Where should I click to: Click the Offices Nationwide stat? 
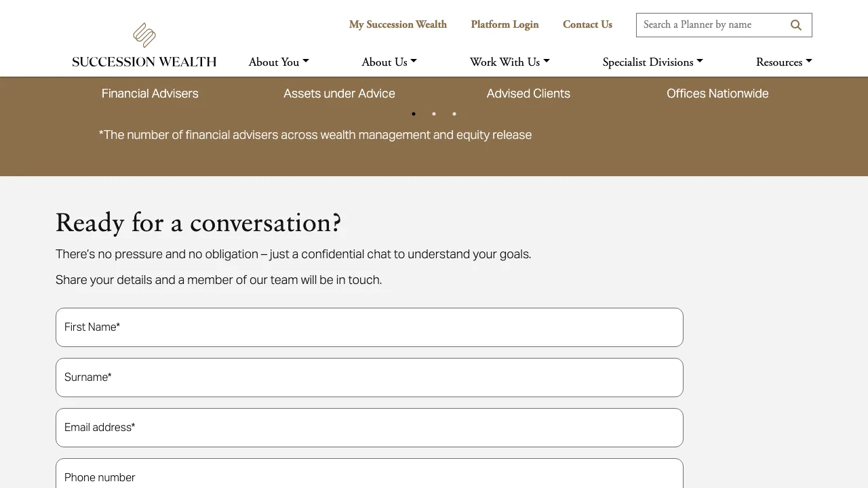pyautogui.click(x=717, y=94)
